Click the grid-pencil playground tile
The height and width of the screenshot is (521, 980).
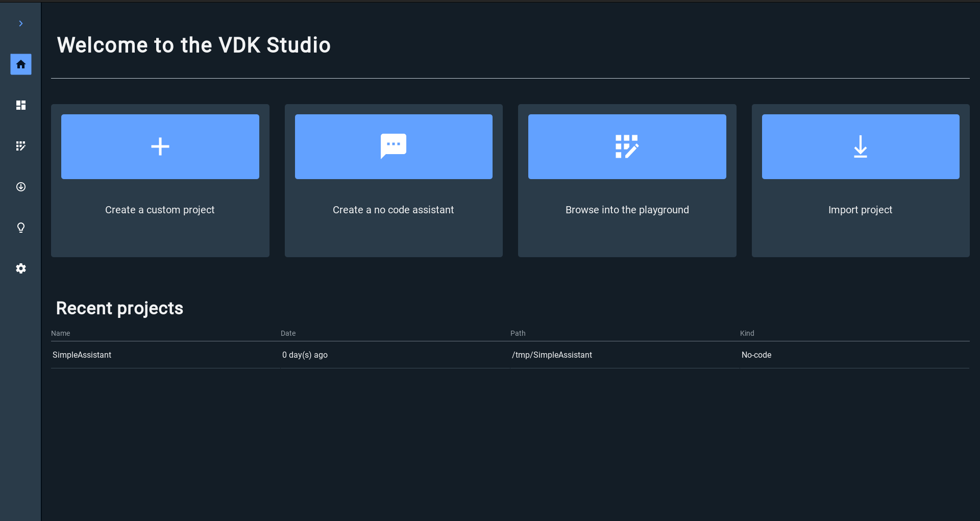627,146
